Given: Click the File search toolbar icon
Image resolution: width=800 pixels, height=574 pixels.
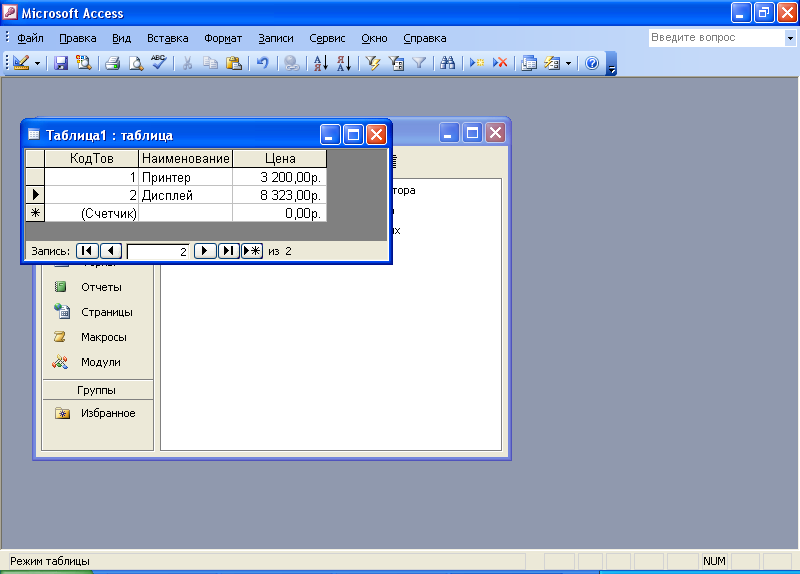Looking at the screenshot, I should tap(84, 63).
